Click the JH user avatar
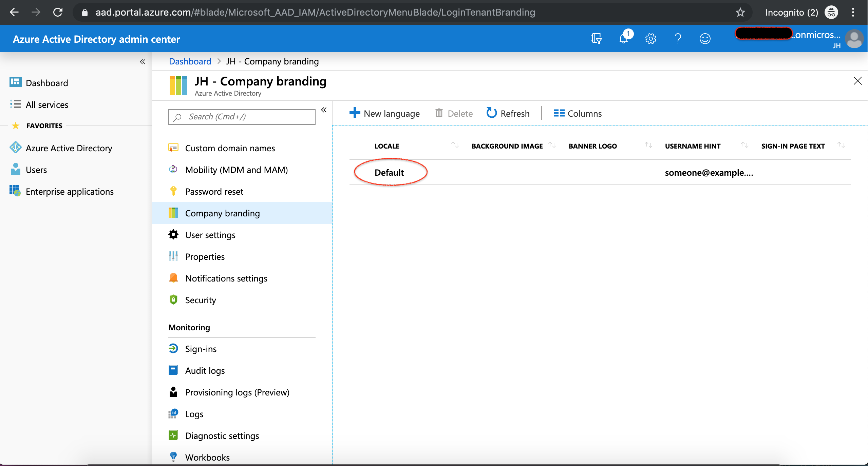The image size is (868, 466). [x=854, y=39]
